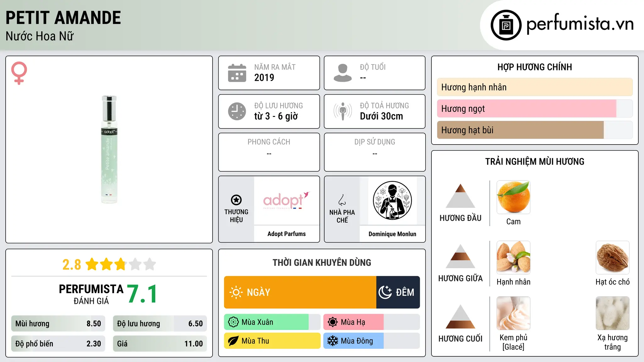This screenshot has width=644, height=362.
Task: Click the Thời gian khuyên dùng heading
Action: (322, 262)
